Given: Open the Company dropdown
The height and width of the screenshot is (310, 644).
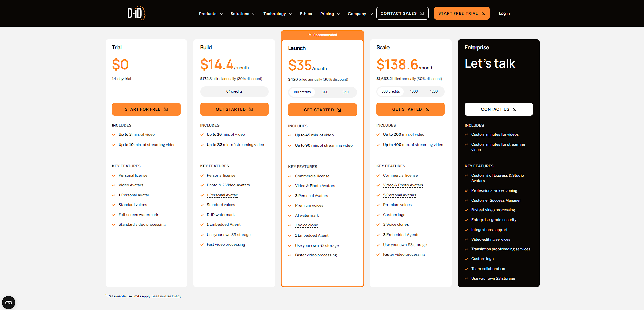Looking at the screenshot, I should pyautogui.click(x=360, y=14).
